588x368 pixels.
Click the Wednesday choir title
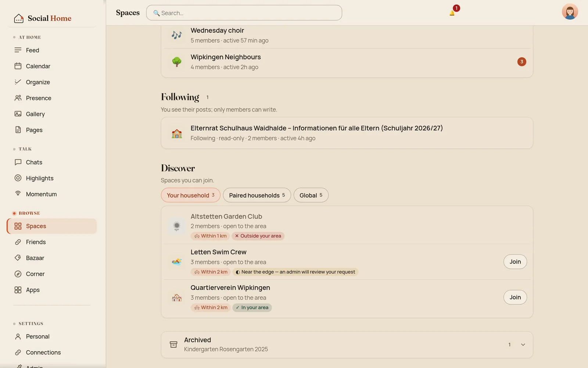coord(217,31)
